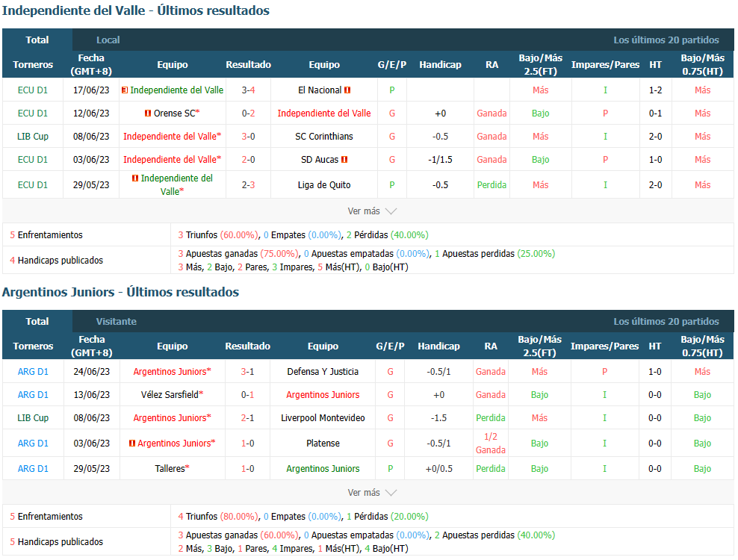Click the 3-0 result against SC Corinthians
Image resolution: width=738 pixels, height=560 pixels.
click(249, 137)
